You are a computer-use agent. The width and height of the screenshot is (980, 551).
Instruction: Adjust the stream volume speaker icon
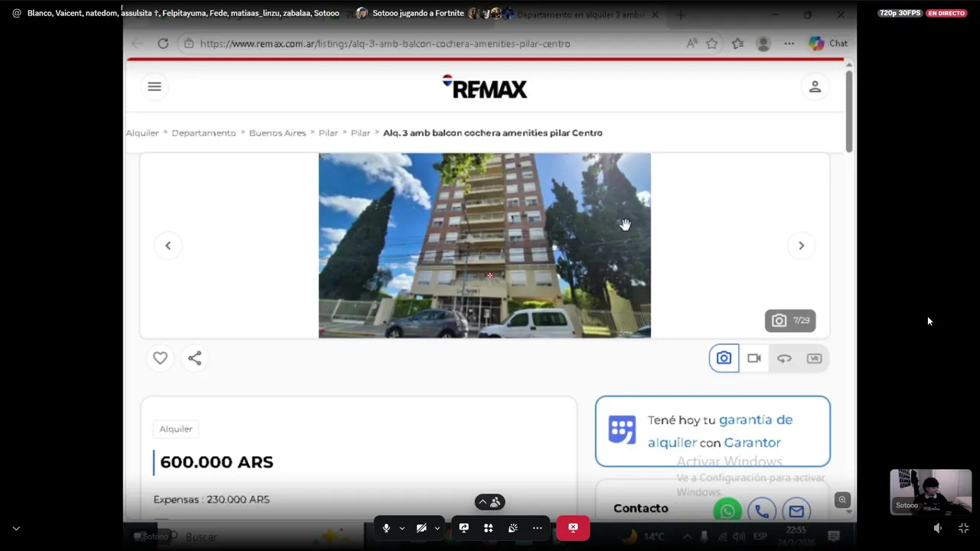938,528
